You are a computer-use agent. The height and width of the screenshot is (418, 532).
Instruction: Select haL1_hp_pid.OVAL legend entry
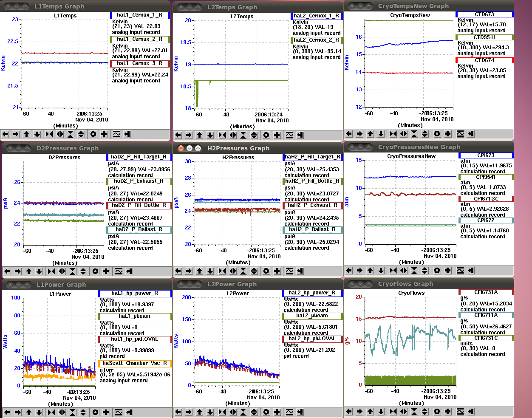pyautogui.click(x=135, y=339)
